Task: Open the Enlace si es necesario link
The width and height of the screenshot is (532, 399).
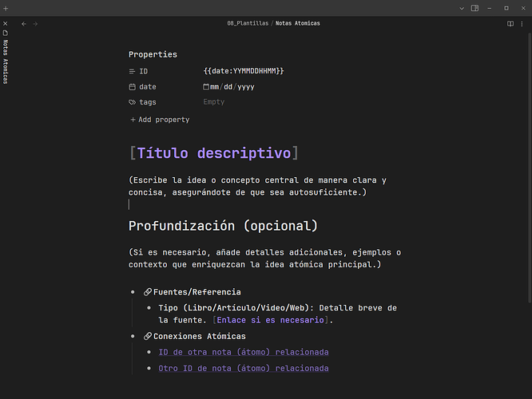Action: [x=270, y=320]
